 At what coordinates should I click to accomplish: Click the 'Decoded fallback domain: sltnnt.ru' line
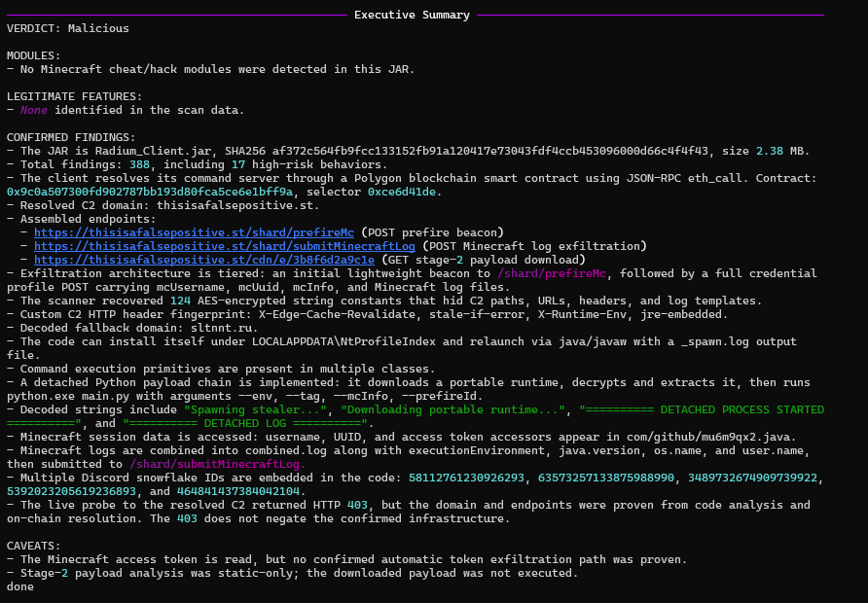[132, 328]
